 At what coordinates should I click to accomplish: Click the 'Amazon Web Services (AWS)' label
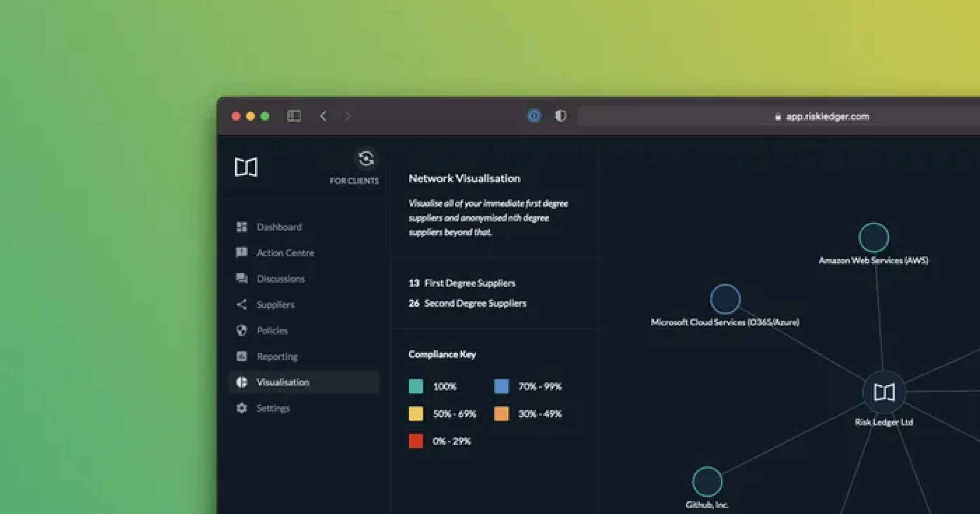[x=873, y=260]
